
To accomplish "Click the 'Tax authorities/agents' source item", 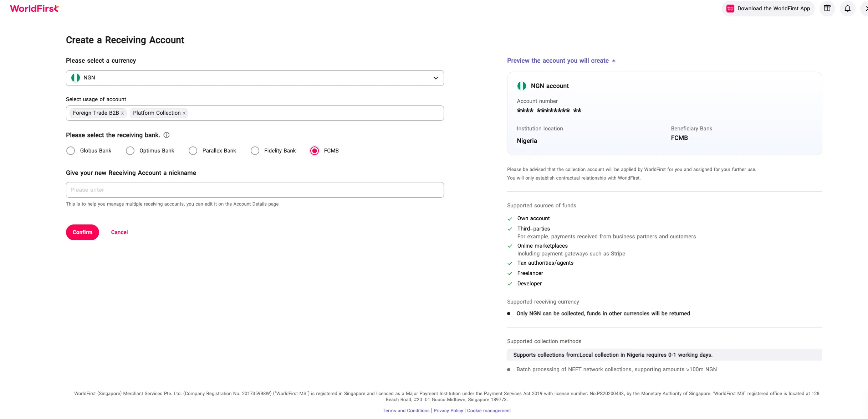I will tap(545, 263).
